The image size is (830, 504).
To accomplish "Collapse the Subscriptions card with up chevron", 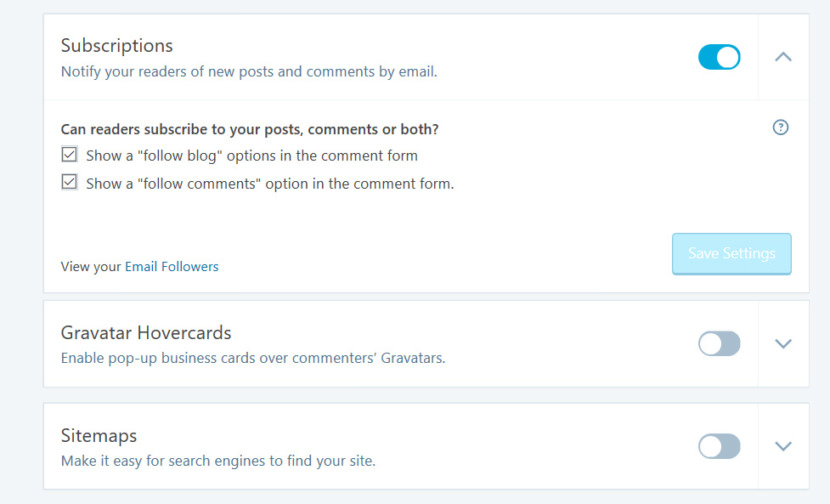I will (x=783, y=57).
